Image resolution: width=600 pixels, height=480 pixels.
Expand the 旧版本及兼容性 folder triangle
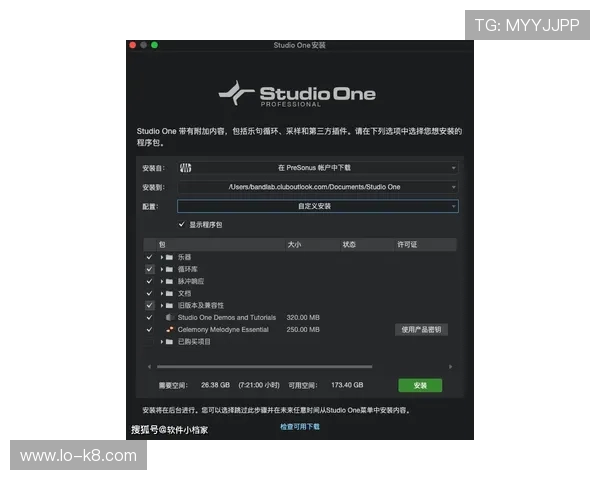[x=162, y=305]
